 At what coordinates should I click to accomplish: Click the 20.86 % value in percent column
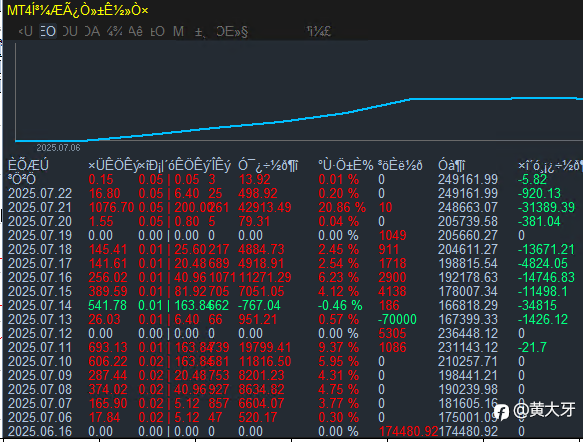point(342,208)
